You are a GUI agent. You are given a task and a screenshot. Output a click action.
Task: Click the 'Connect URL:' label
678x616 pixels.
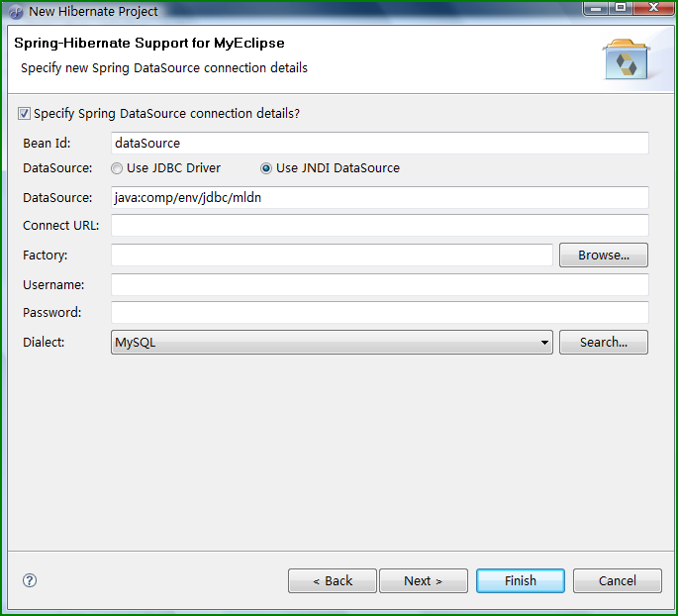tap(61, 226)
